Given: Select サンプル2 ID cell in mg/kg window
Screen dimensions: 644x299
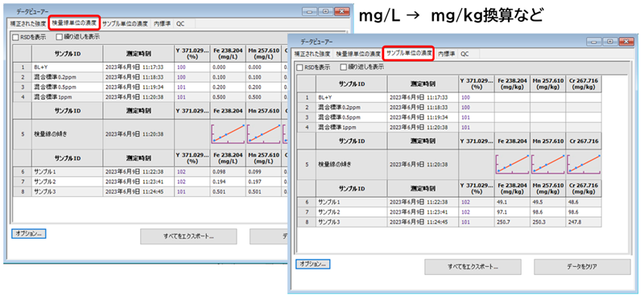Looking at the screenshot, I should (x=351, y=212).
